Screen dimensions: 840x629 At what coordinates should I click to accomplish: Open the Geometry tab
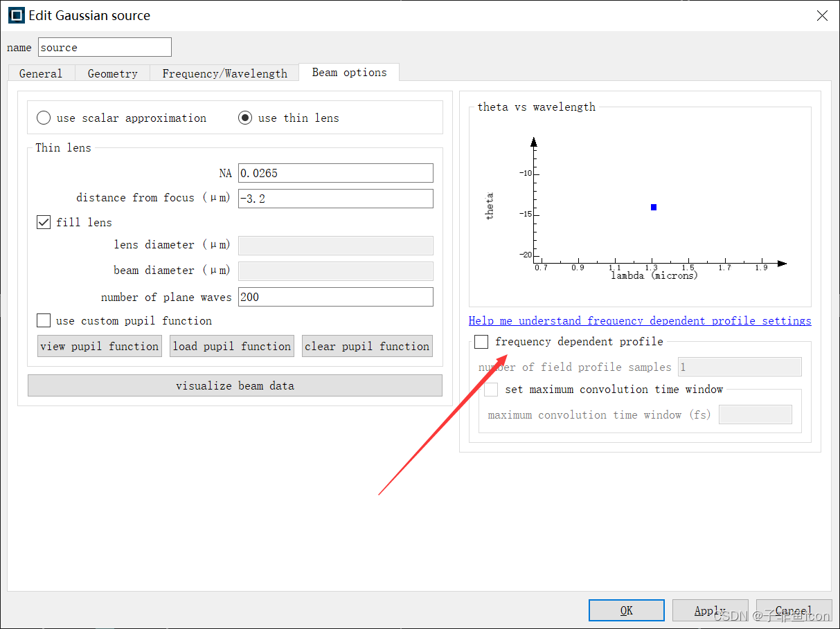112,73
